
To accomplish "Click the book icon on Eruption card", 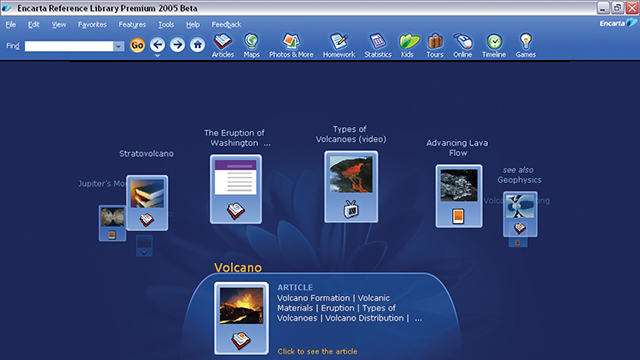I will point(236,211).
